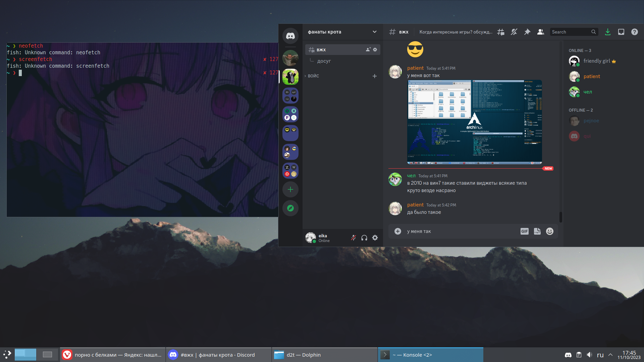Toggle deafen headphones in user panel

tap(364, 238)
